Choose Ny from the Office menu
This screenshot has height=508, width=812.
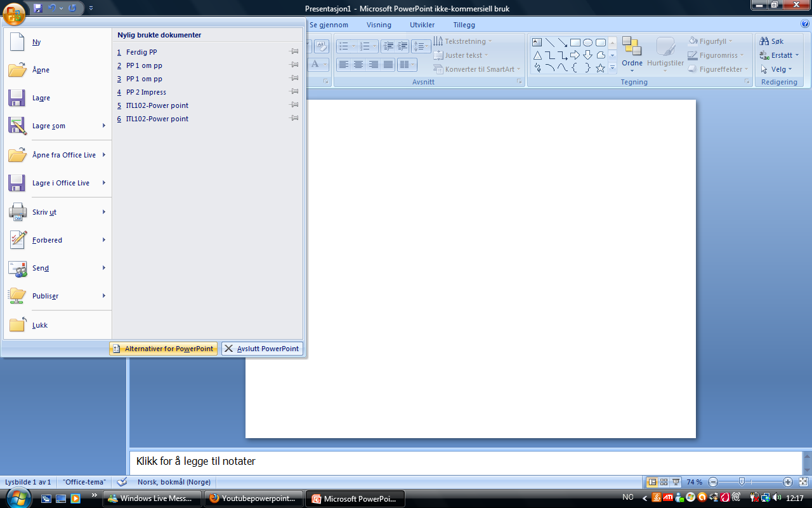click(x=57, y=42)
